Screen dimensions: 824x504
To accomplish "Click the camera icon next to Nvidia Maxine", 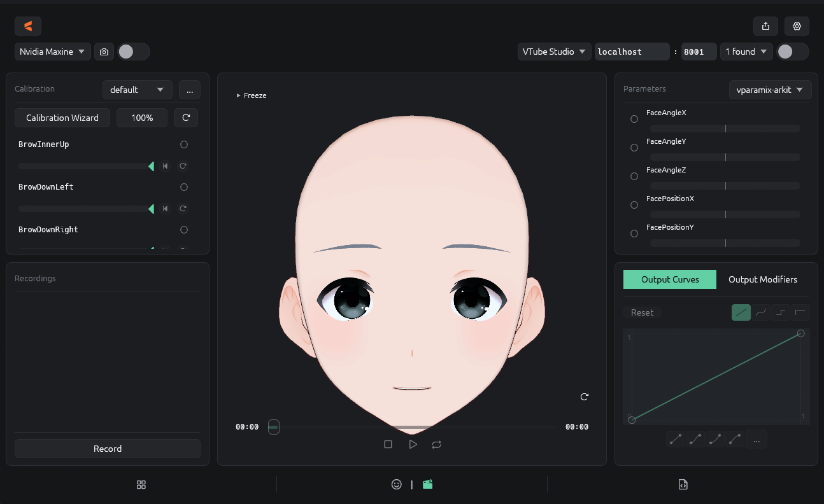I will [x=104, y=52].
